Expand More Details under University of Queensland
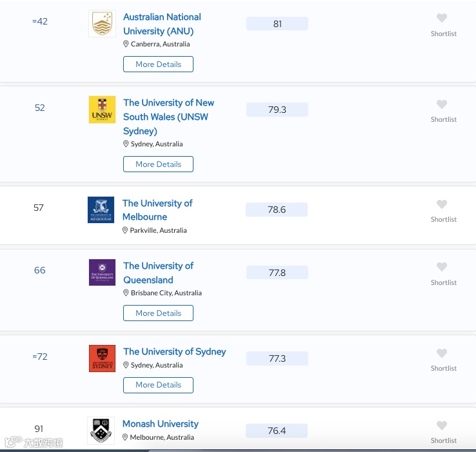Image resolution: width=476 pixels, height=452 pixels. tap(158, 313)
